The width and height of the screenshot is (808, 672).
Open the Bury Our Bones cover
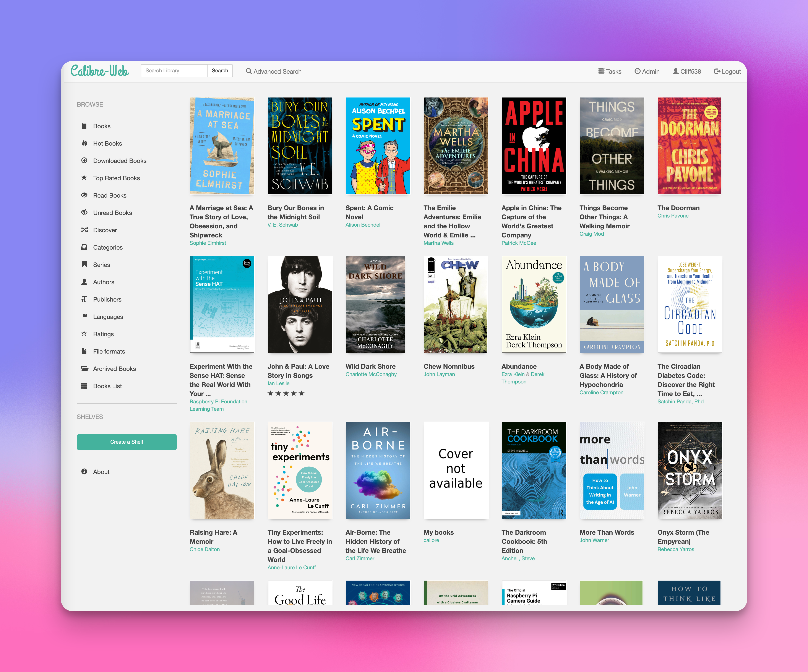[300, 146]
